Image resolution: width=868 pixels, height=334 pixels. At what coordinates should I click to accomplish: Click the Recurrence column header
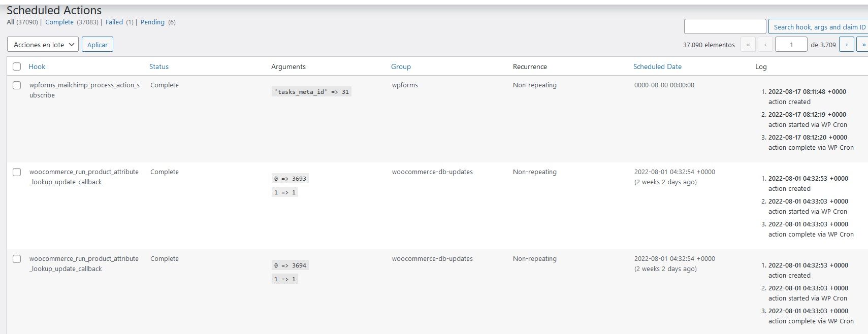click(x=530, y=66)
